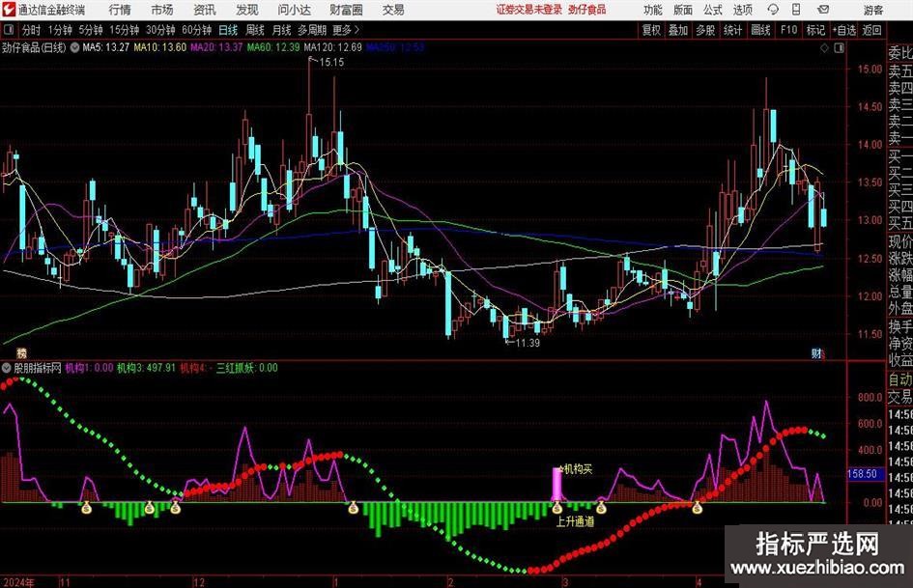Open the customer service headset icon
This screenshot has height=588, width=913.
[773, 10]
